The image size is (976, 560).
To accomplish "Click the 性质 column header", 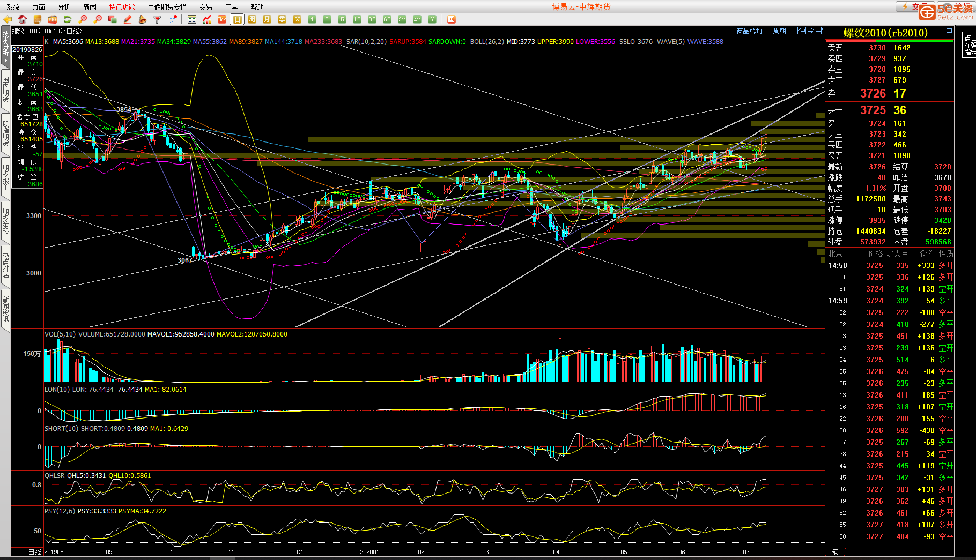I will [946, 253].
